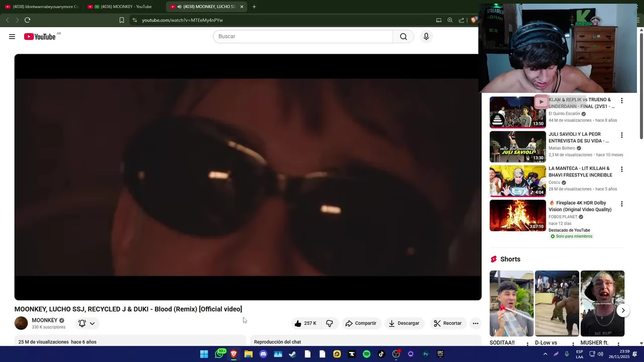Toggle the notification bell for MOONKEY
644x362 pixels.
click(82, 323)
